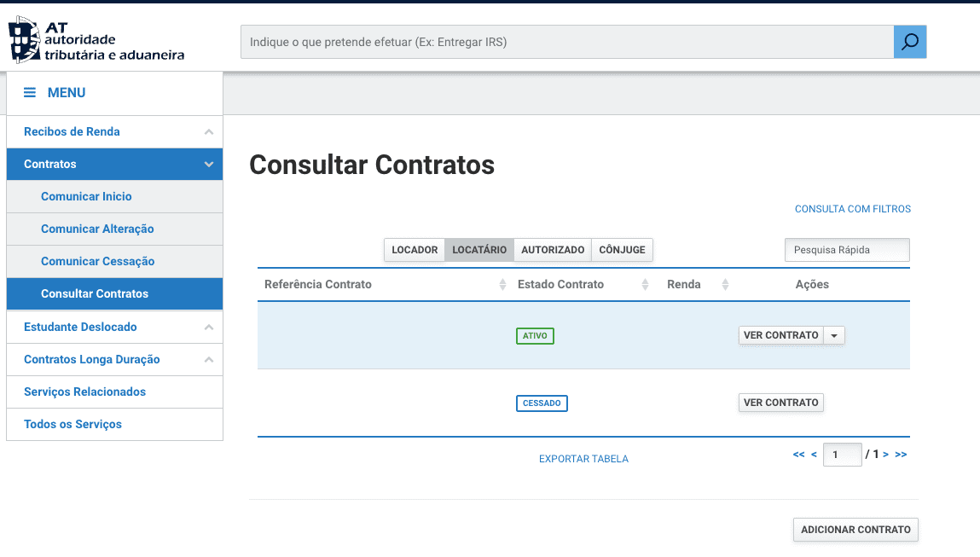Open Comunicar Alteração menu item
Viewport: 980px width, 557px height.
tap(114, 229)
